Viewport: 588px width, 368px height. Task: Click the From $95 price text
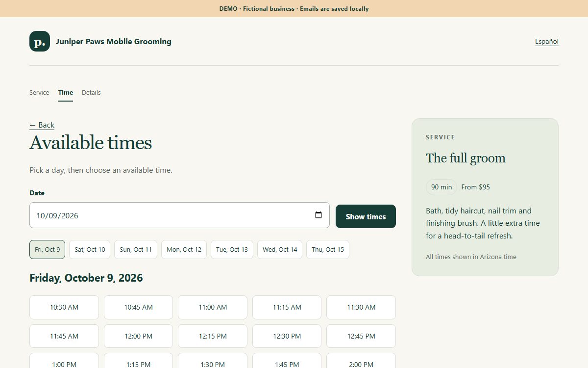coord(475,187)
